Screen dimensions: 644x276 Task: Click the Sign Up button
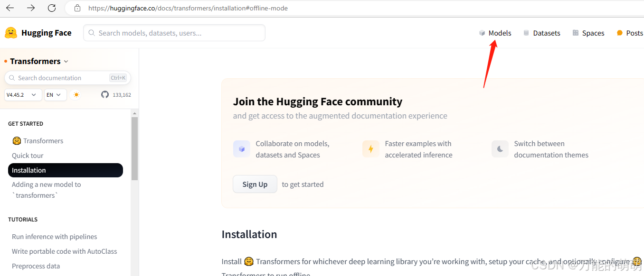255,184
